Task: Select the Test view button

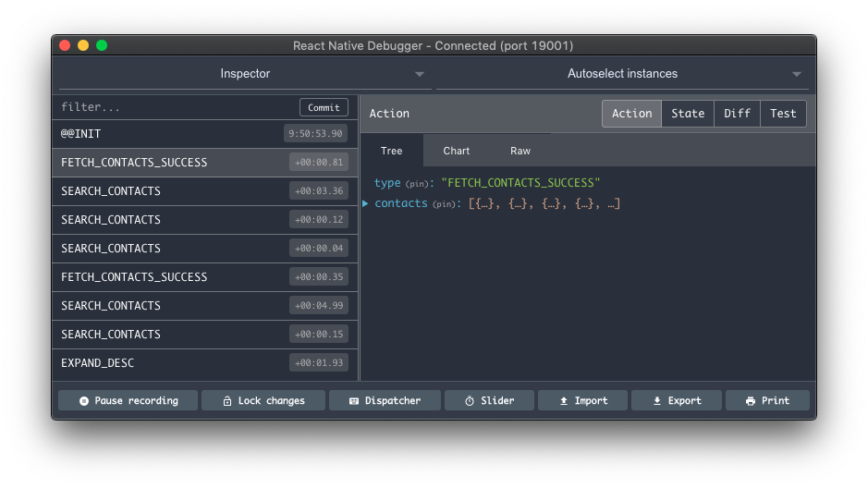Action: coord(783,114)
